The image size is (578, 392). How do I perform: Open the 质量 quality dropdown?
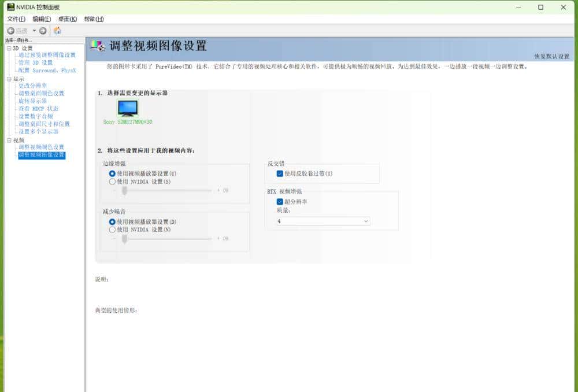pos(323,221)
